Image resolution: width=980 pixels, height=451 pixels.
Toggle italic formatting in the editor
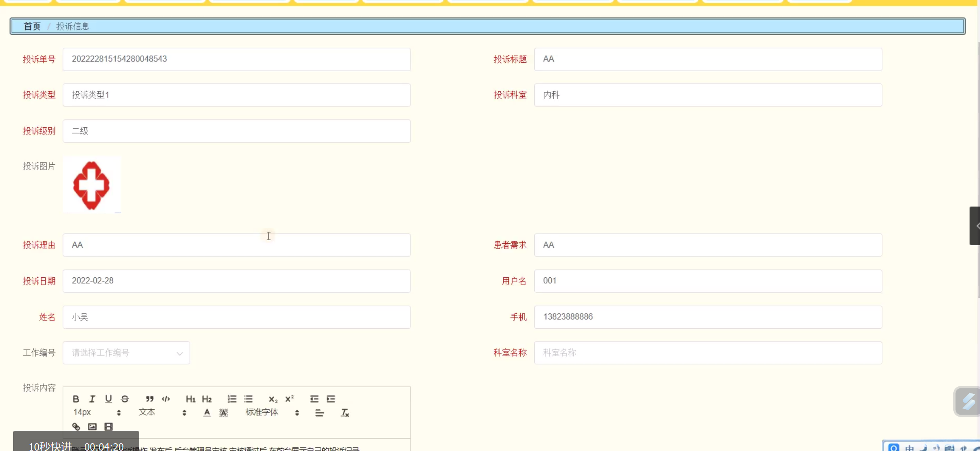[x=92, y=399]
